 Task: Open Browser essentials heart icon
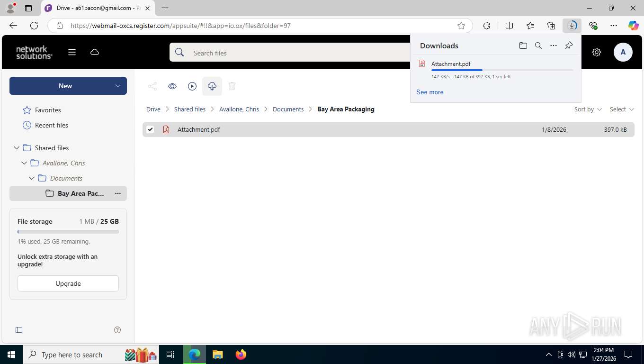point(593,26)
